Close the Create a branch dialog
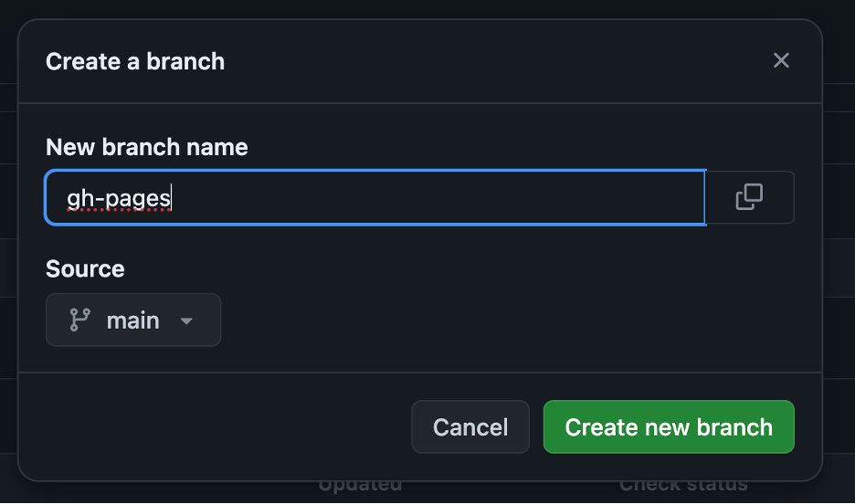Image resolution: width=855 pixels, height=504 pixels. click(781, 60)
